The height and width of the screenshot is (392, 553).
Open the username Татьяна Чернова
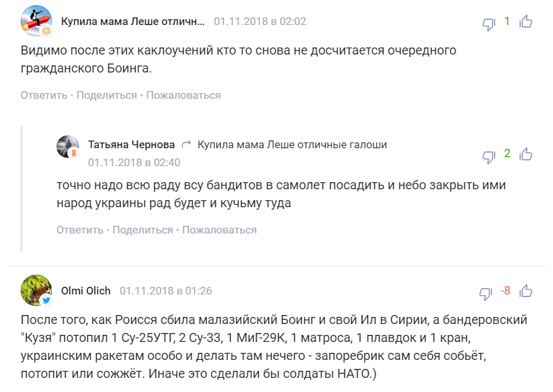pyautogui.click(x=131, y=144)
